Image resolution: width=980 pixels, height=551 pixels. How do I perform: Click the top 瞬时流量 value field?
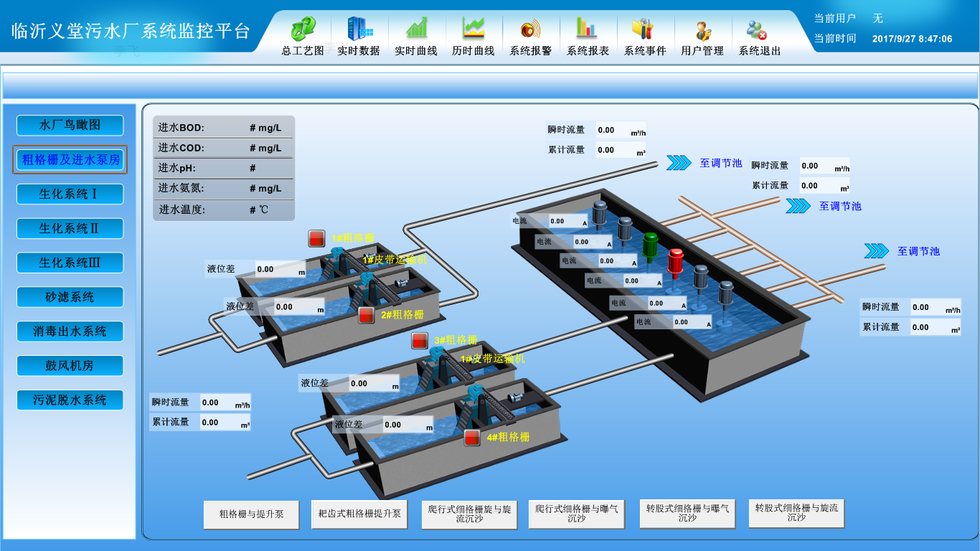pyautogui.click(x=620, y=130)
